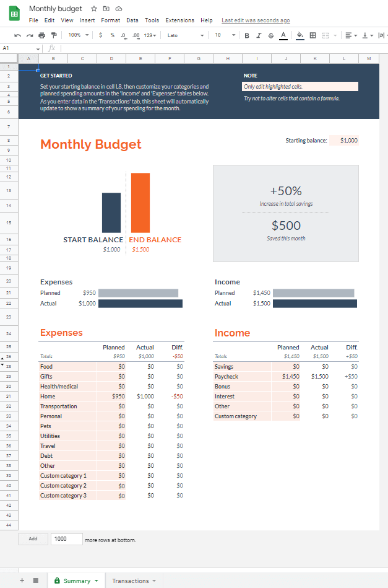Format as currency with dollar icon

100,35
